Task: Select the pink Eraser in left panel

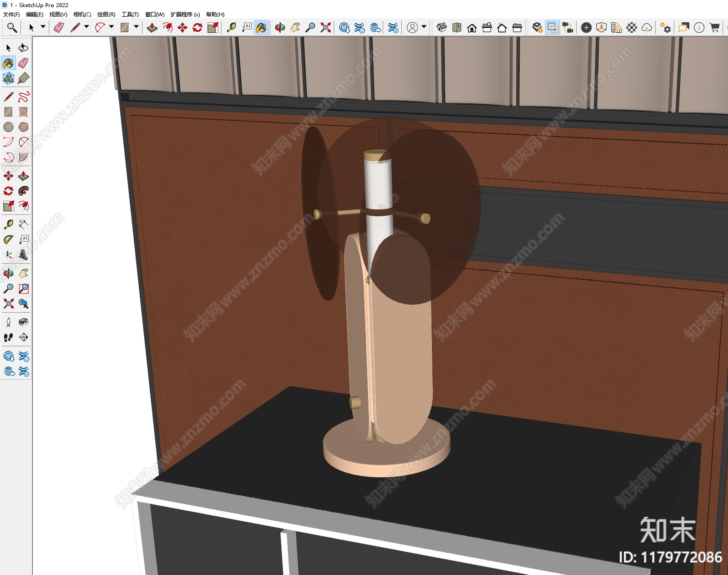Action: click(24, 63)
